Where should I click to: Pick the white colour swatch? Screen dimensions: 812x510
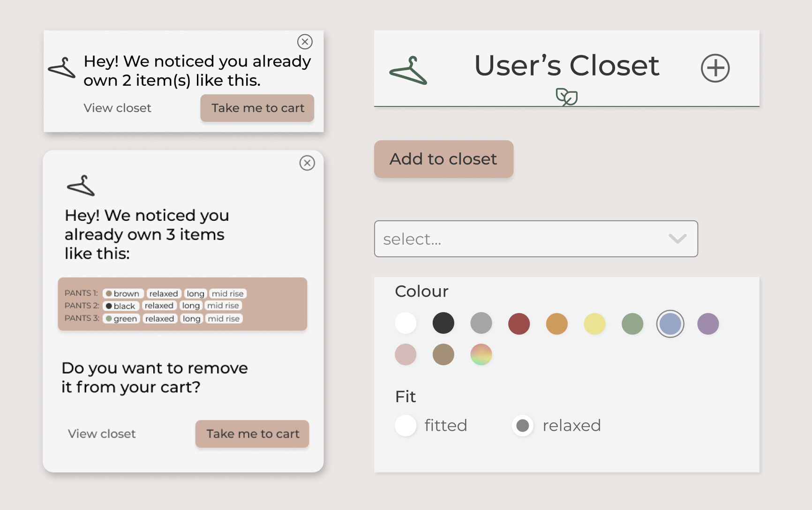[406, 323]
